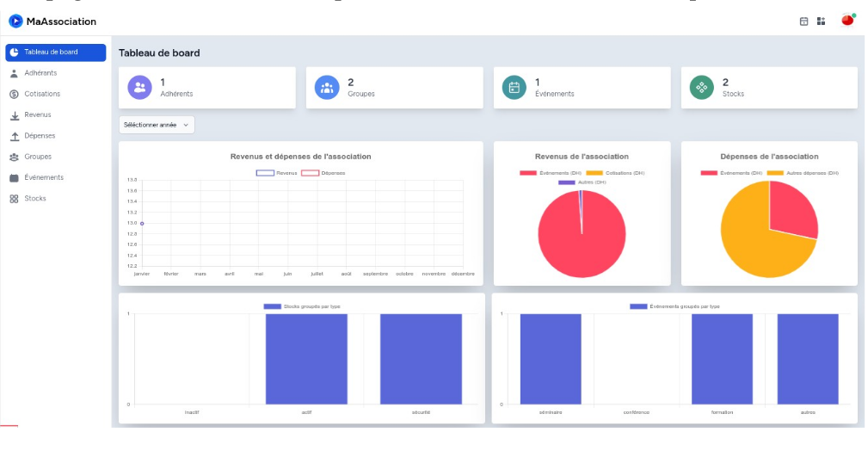
Task: Click the red slice of Dépenses pie
Action: tap(791, 211)
